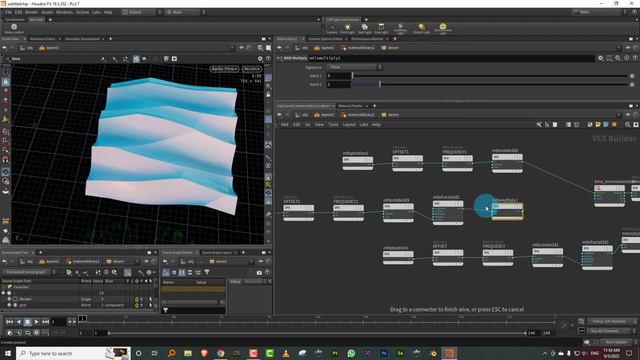Open WhatsApp from the Windows taskbar

(351, 353)
